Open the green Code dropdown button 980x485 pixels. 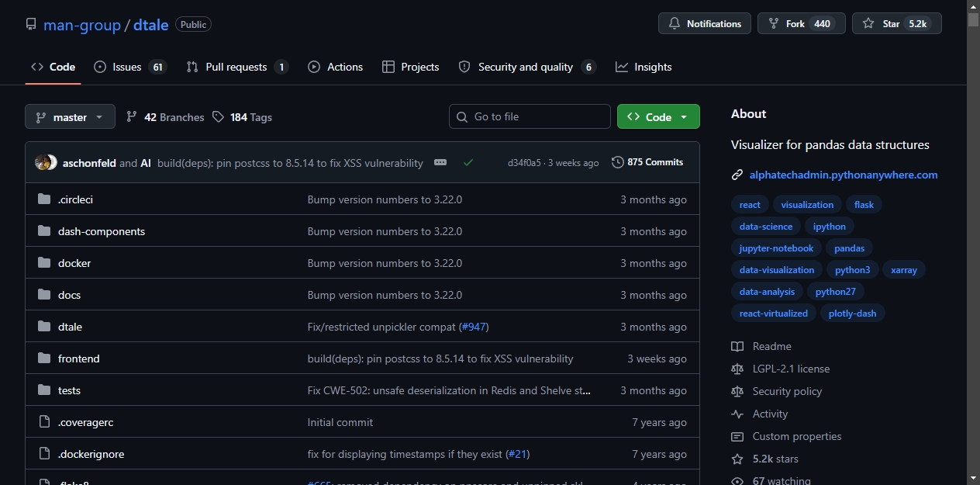click(x=658, y=116)
